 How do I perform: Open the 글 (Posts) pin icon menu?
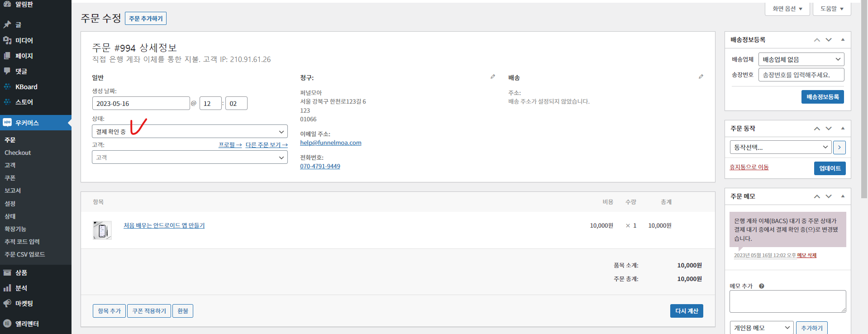click(7, 24)
